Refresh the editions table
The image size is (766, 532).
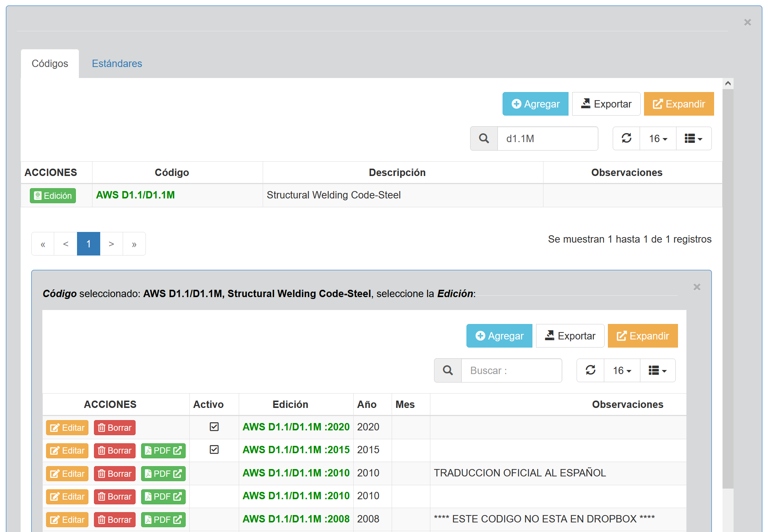(590, 370)
